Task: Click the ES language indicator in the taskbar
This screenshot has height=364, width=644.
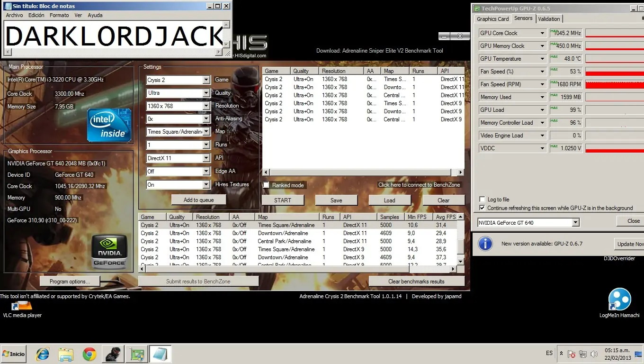Action: coord(549,353)
